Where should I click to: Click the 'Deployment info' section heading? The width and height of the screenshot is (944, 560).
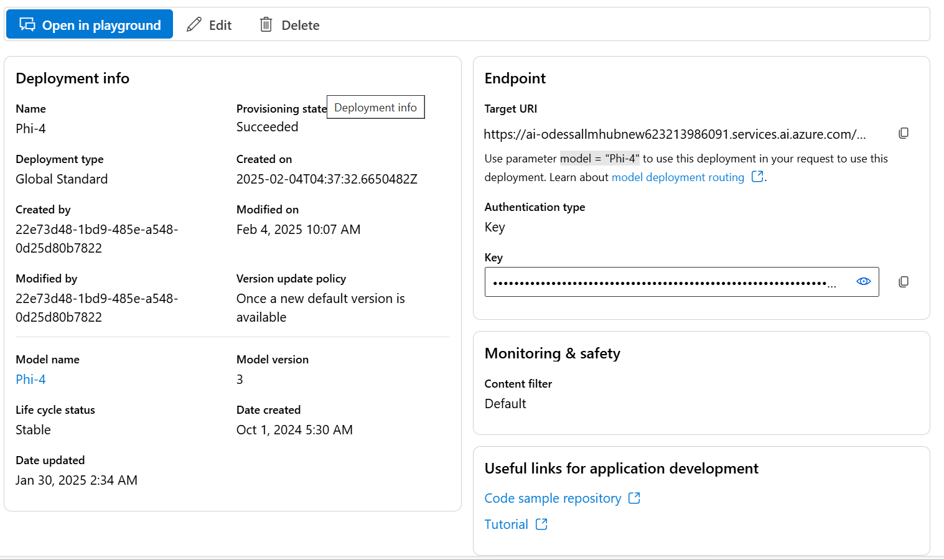[73, 78]
